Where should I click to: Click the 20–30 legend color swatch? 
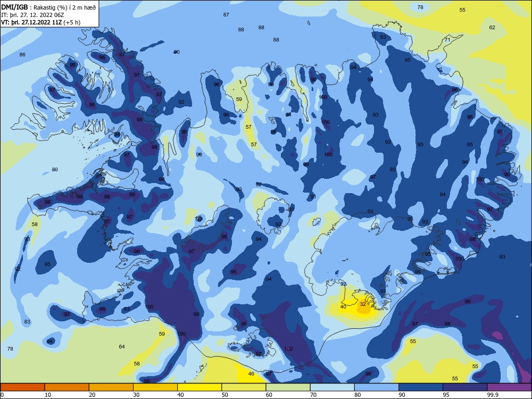111,387
